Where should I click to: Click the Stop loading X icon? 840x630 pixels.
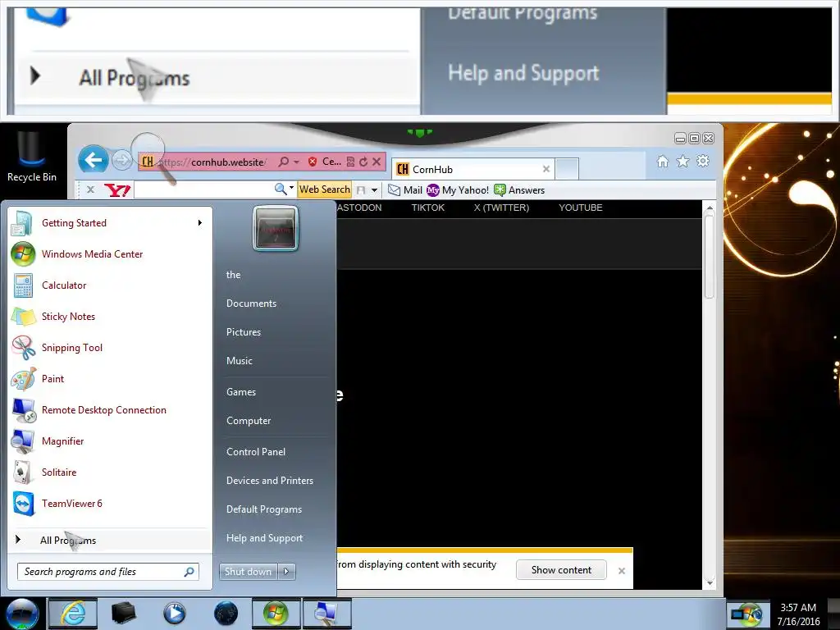[377, 162]
